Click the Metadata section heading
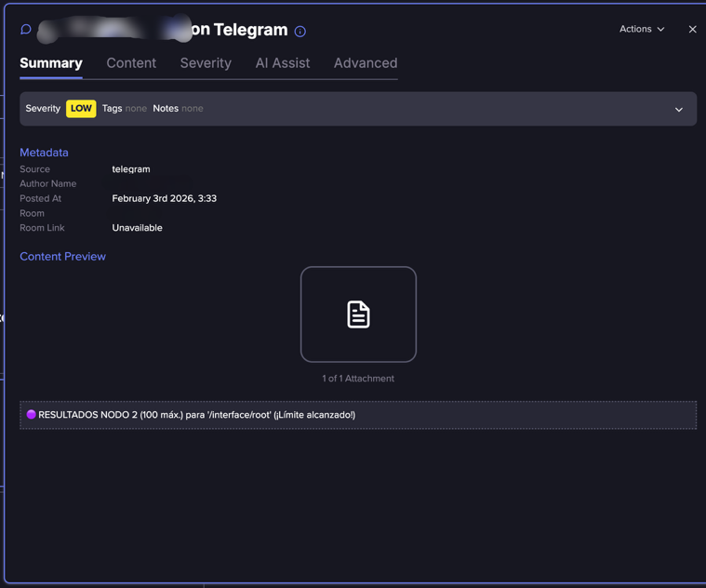 pos(44,153)
